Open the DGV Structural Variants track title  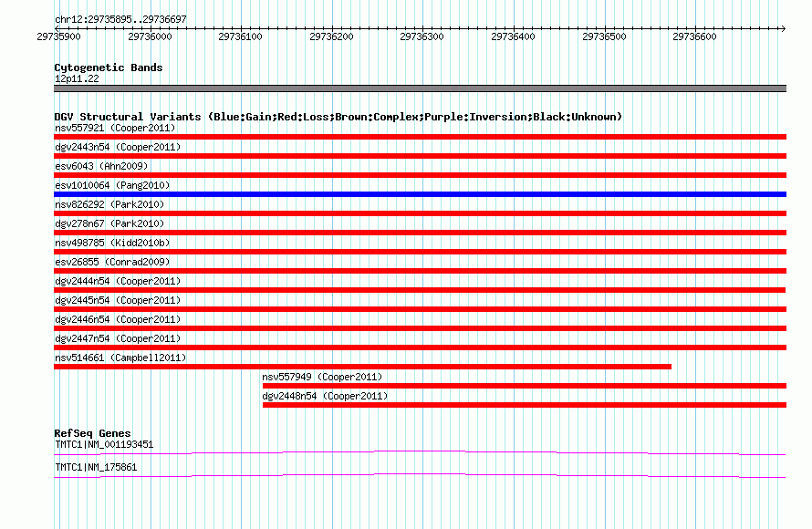point(338,117)
